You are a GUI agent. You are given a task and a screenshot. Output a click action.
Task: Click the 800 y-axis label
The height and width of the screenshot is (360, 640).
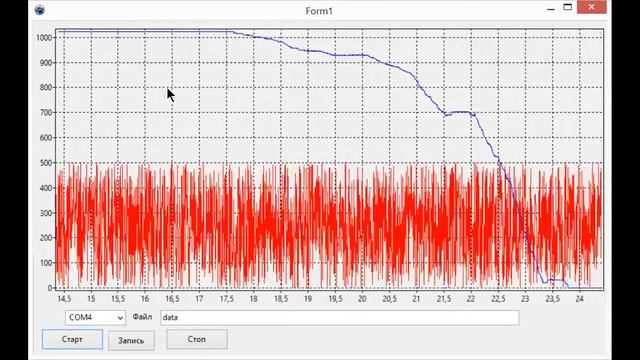45,87
